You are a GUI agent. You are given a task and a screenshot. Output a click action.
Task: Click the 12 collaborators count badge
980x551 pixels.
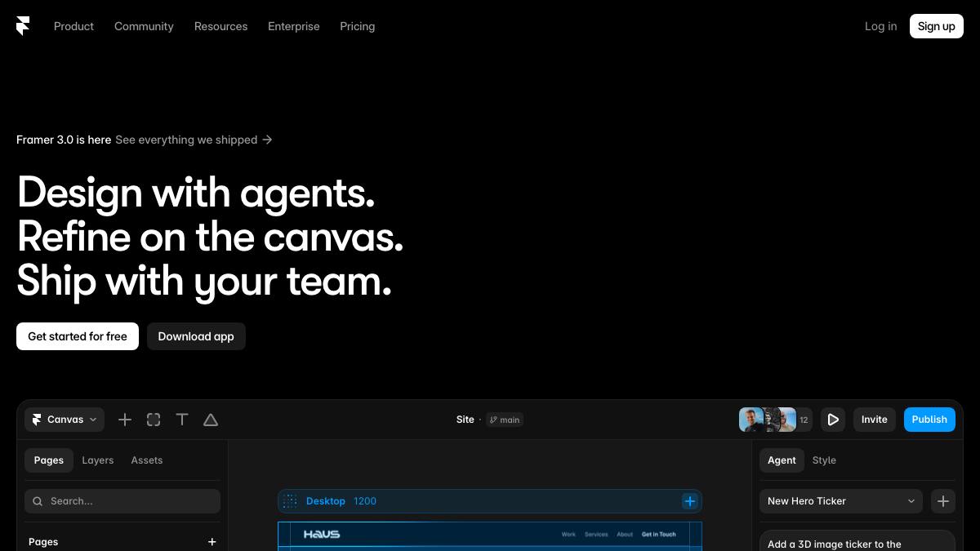(804, 420)
